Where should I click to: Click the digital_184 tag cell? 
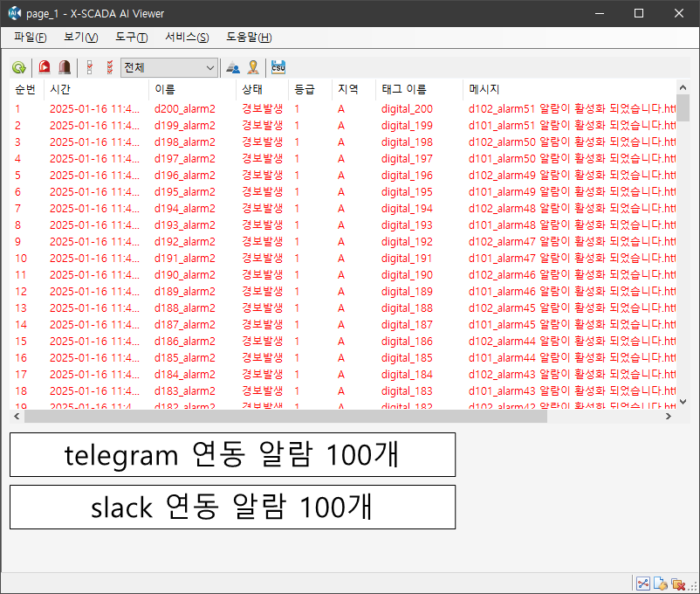[407, 374]
